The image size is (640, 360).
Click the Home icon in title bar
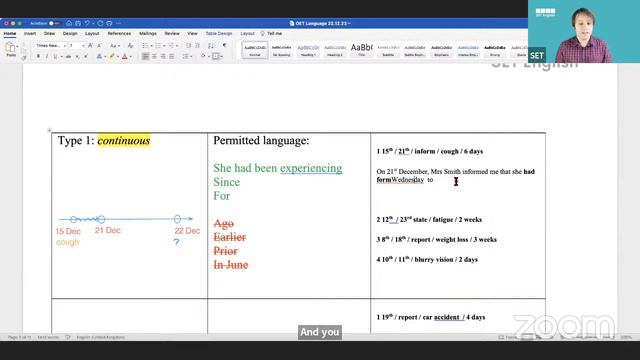click(x=69, y=23)
